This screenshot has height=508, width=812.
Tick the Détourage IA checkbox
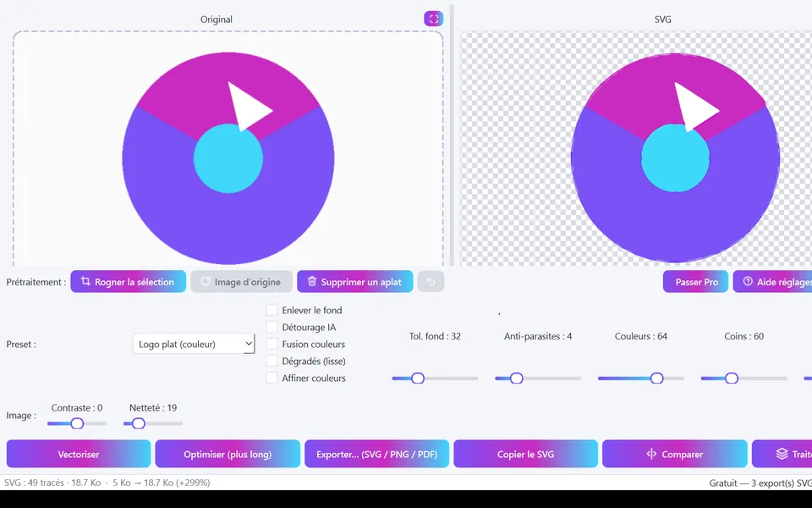point(272,327)
